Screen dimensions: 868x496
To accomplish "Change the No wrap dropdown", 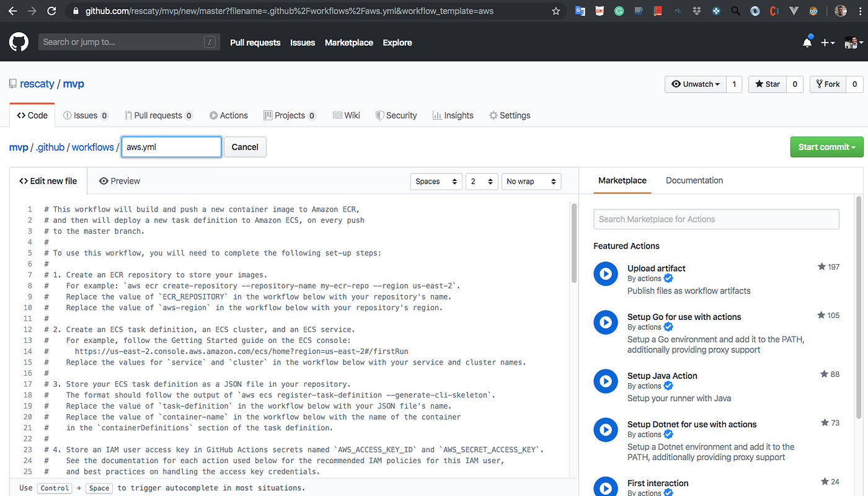I will tap(531, 181).
